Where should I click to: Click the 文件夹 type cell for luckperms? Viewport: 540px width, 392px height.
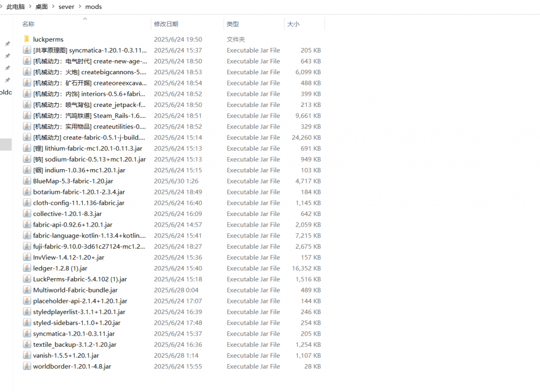tap(236, 39)
